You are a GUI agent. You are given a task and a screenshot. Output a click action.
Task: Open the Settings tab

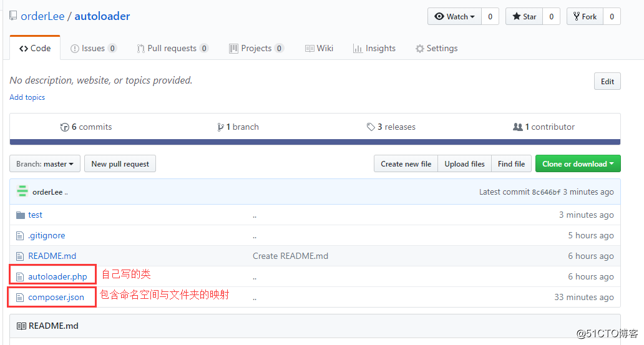pyautogui.click(x=437, y=49)
